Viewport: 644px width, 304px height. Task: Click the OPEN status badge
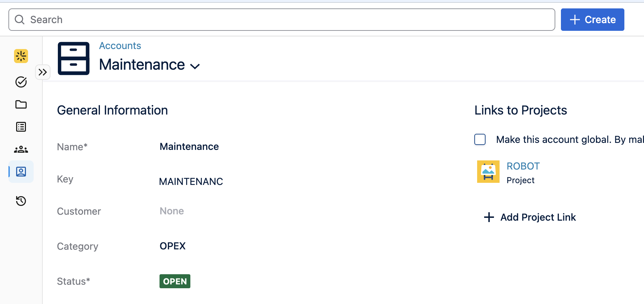point(175,281)
